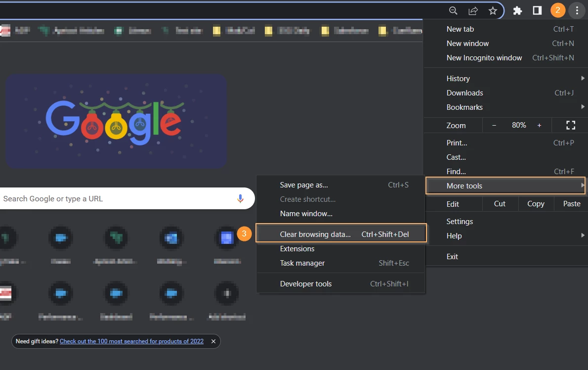Enter fullscreen mode from Zoom row
The width and height of the screenshot is (588, 370).
(570, 125)
